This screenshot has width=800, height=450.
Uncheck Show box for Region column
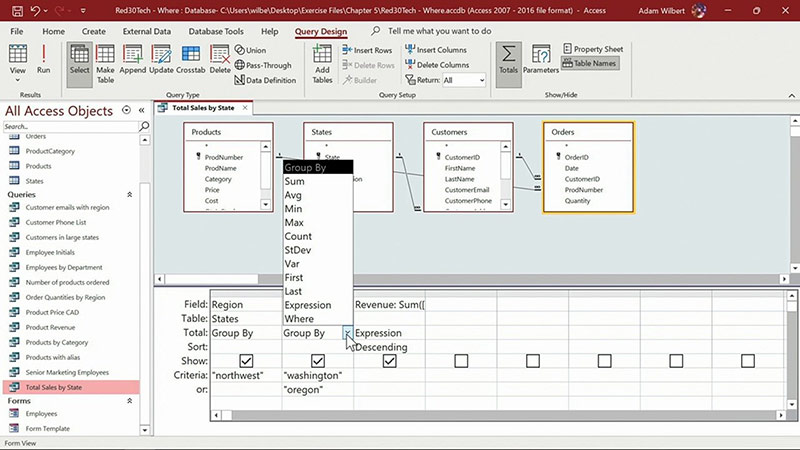[x=246, y=361]
